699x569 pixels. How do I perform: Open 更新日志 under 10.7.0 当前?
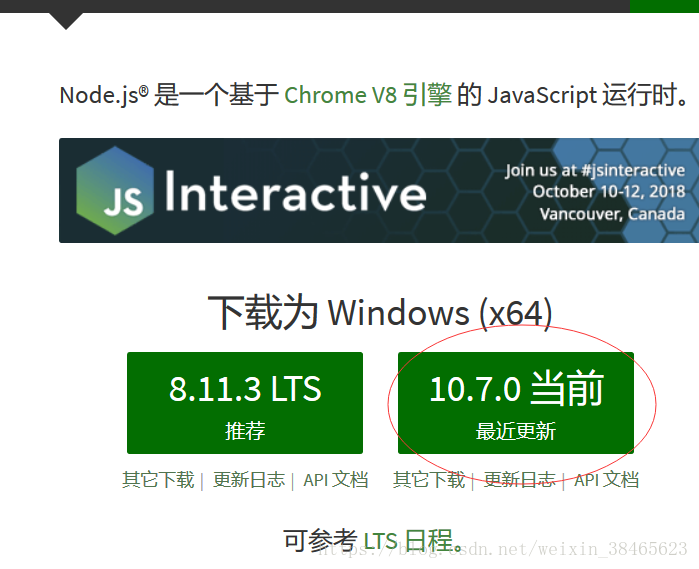point(520,480)
